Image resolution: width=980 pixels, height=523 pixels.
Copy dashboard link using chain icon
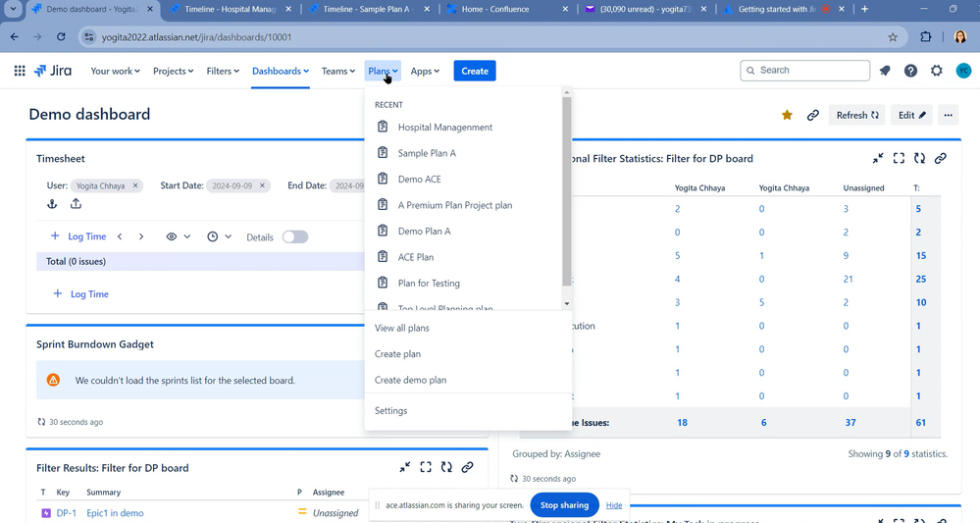tap(812, 115)
